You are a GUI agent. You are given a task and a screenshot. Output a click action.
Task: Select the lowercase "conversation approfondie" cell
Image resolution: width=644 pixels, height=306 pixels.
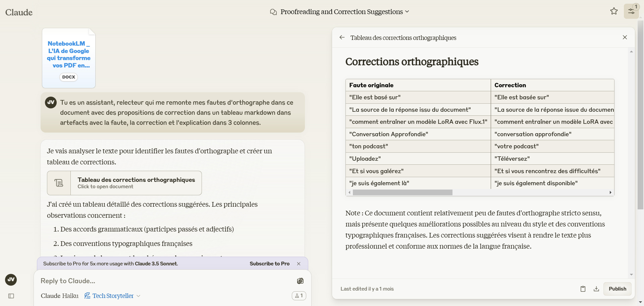click(x=552, y=134)
